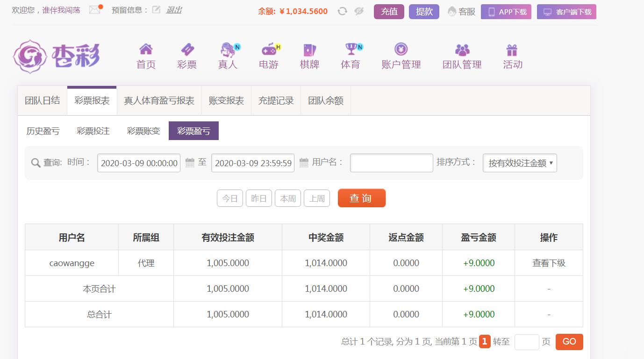
Task: Switch to 彩票报表 tab
Action: [92, 101]
